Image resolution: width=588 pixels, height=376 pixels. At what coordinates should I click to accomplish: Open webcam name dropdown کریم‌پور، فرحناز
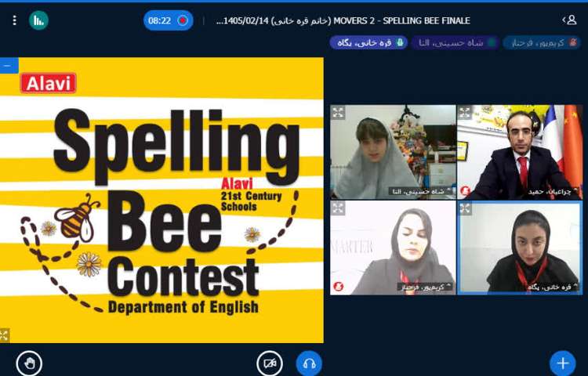pos(425,287)
